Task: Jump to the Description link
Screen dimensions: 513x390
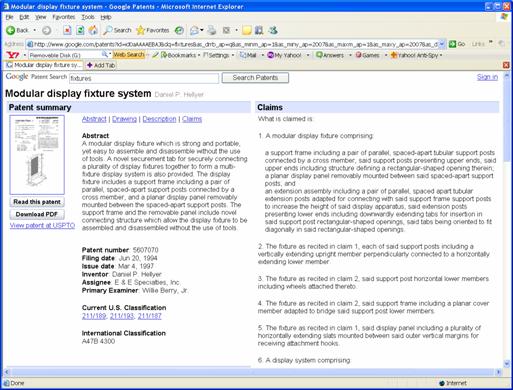Action: pyautogui.click(x=159, y=119)
